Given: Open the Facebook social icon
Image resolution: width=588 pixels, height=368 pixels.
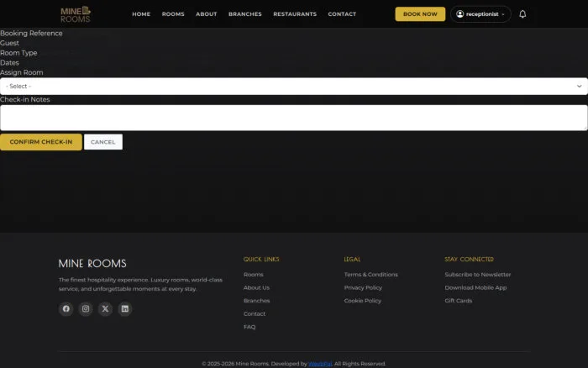Looking at the screenshot, I should coord(66,308).
